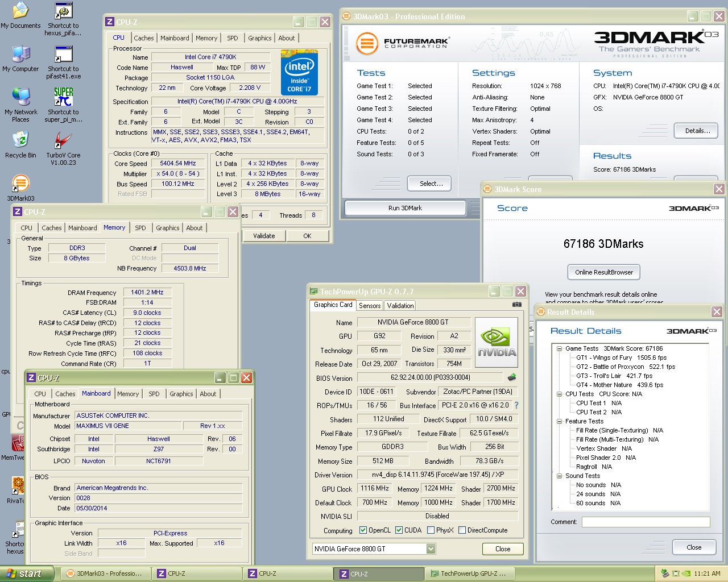The width and height of the screenshot is (728, 582).
Task: Collapse the CPU Tests tree node
Action: 559,394
